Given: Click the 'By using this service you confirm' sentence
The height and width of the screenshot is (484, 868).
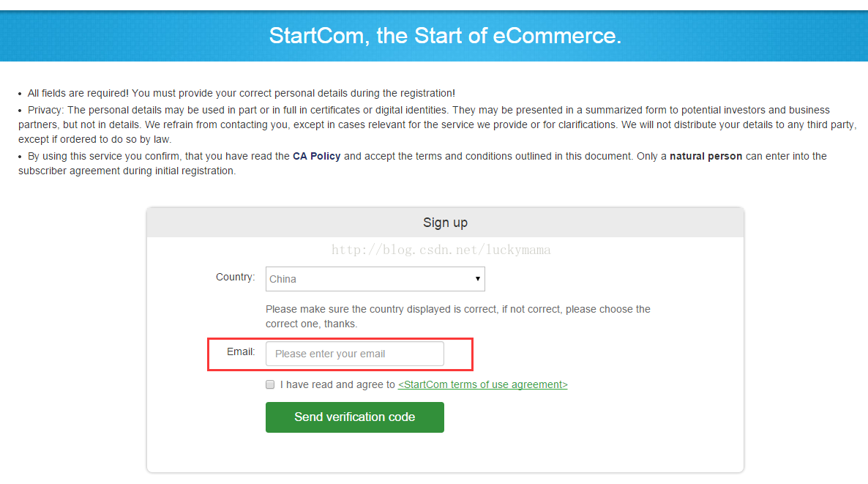Looking at the screenshot, I should pyautogui.click(x=103, y=156).
